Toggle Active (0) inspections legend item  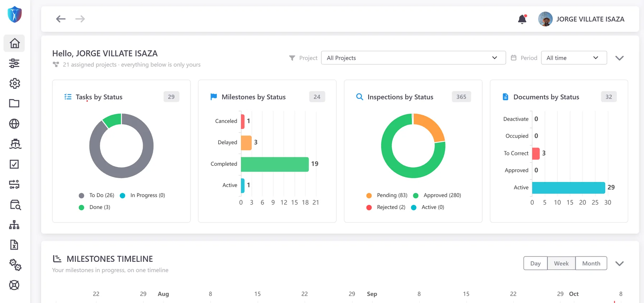point(428,207)
